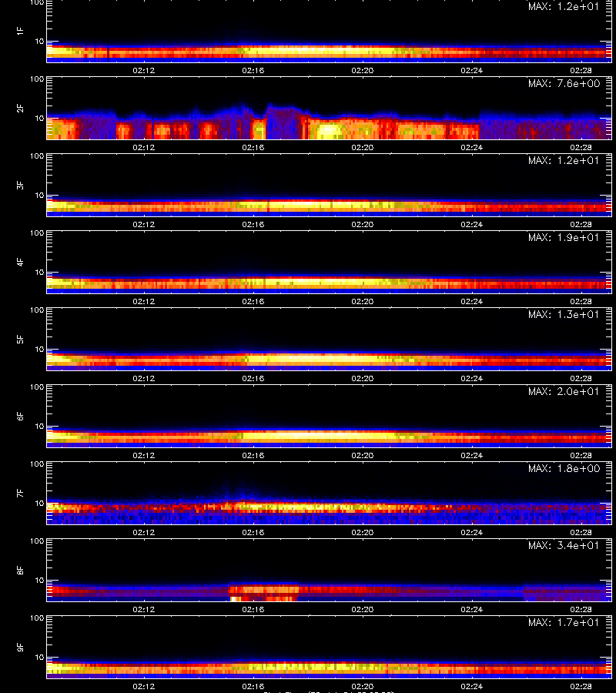Click the 3F panel axis label
The image size is (616, 693).
(x=20, y=185)
